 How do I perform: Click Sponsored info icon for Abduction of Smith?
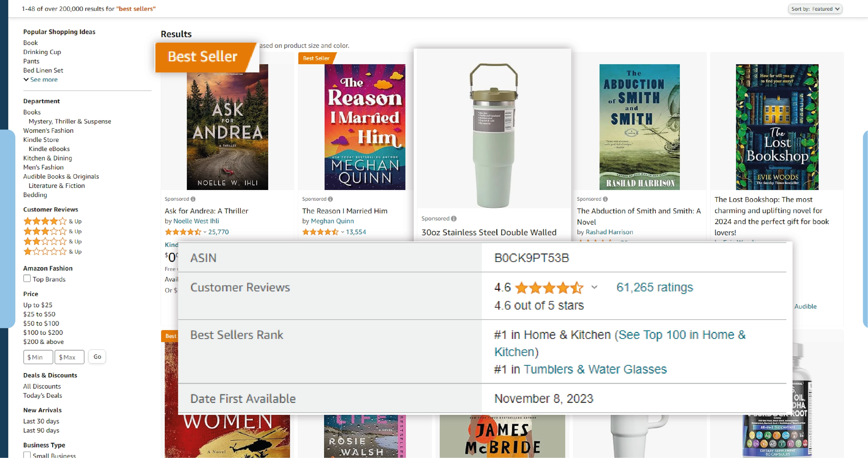pyautogui.click(x=605, y=199)
